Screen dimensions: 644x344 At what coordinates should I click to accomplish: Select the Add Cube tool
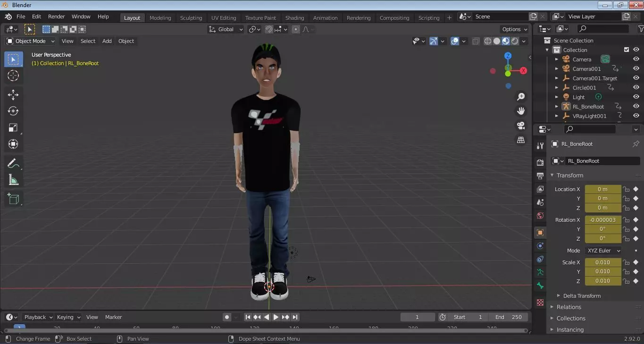(x=13, y=199)
